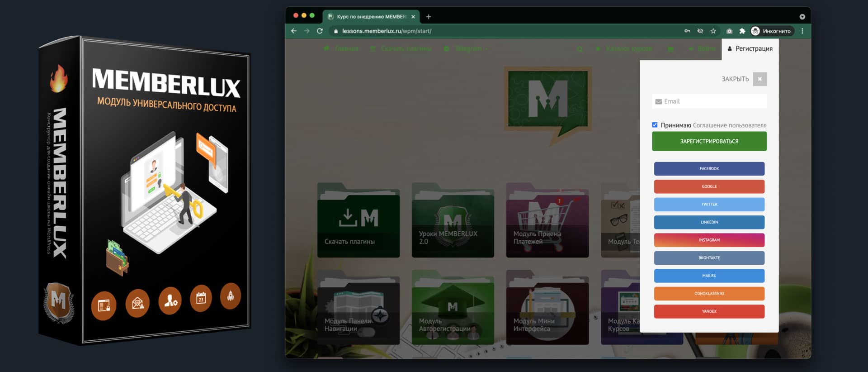868x372 pixels.
Task: Open the Модуль Приема Платежей folder tile
Action: (x=547, y=220)
